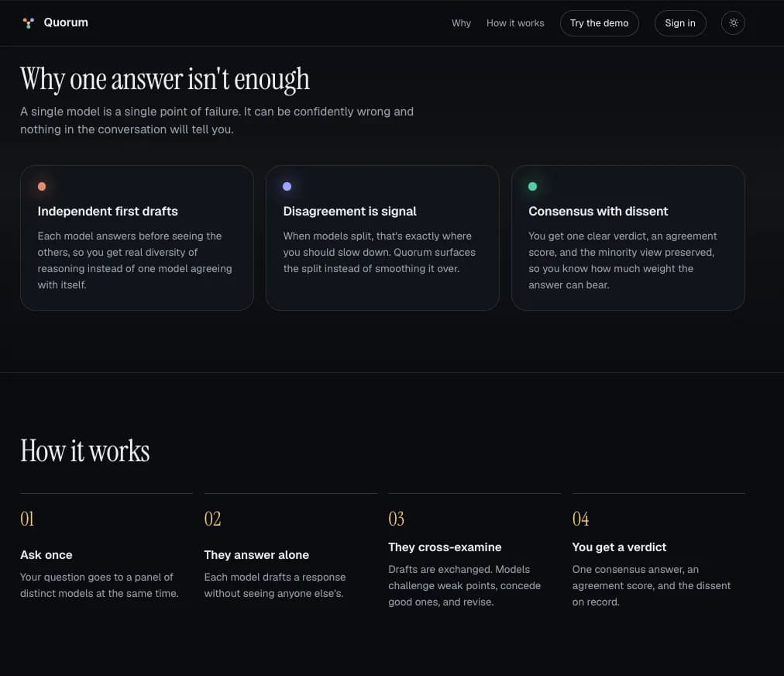The height and width of the screenshot is (676, 784).
Task: Go to How it works nav link
Action: point(515,23)
